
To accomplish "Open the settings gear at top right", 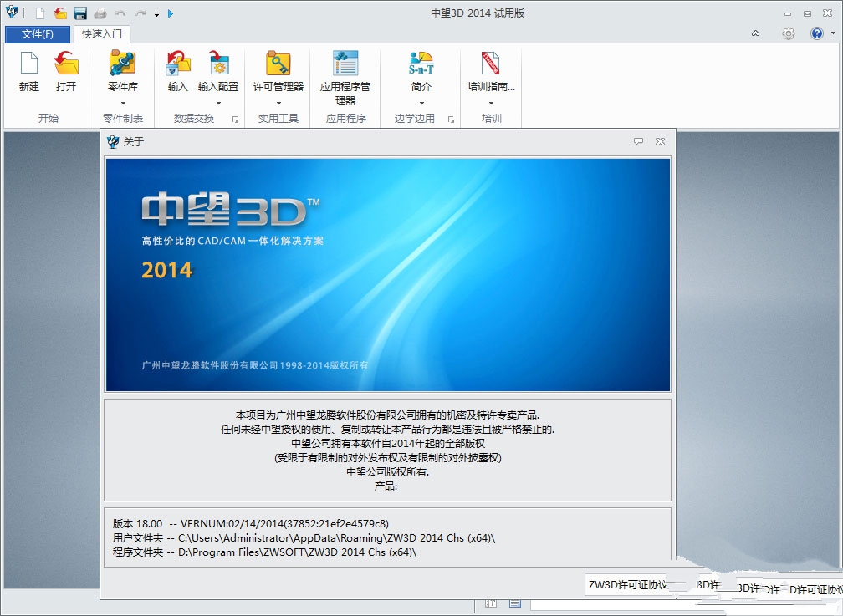I will point(788,34).
